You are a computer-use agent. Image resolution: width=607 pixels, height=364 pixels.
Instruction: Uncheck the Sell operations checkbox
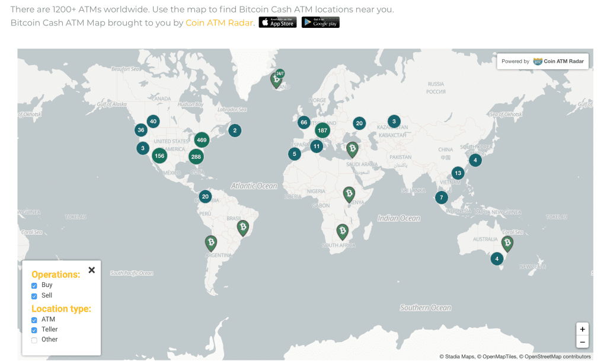pos(34,296)
